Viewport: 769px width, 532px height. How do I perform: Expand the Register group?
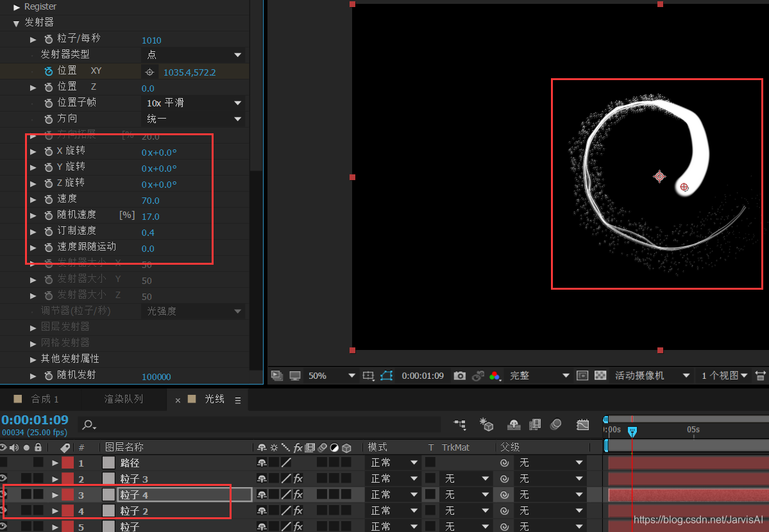(x=16, y=7)
